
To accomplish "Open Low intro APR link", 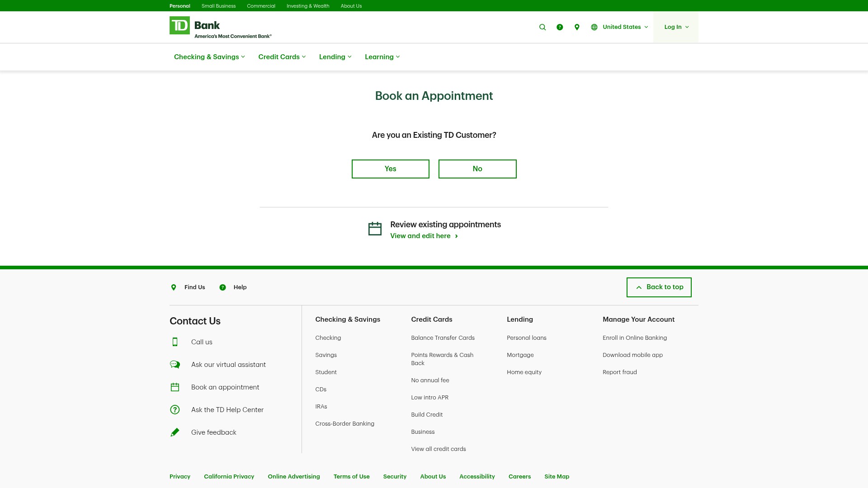I will click(430, 398).
